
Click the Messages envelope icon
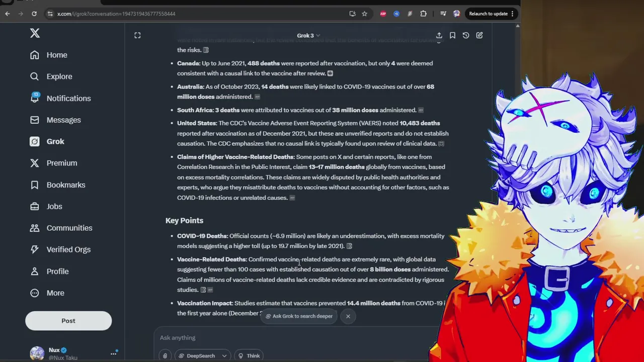(x=34, y=120)
